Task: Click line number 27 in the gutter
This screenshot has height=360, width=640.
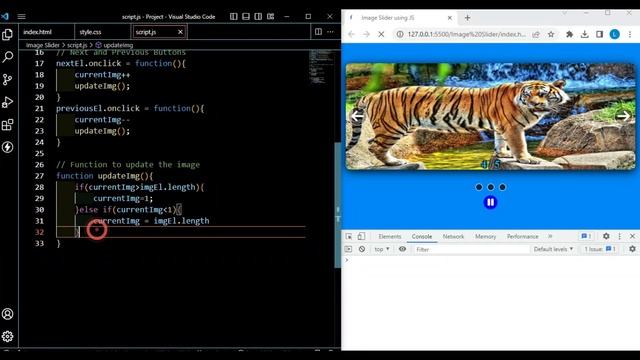Action: coord(39,176)
